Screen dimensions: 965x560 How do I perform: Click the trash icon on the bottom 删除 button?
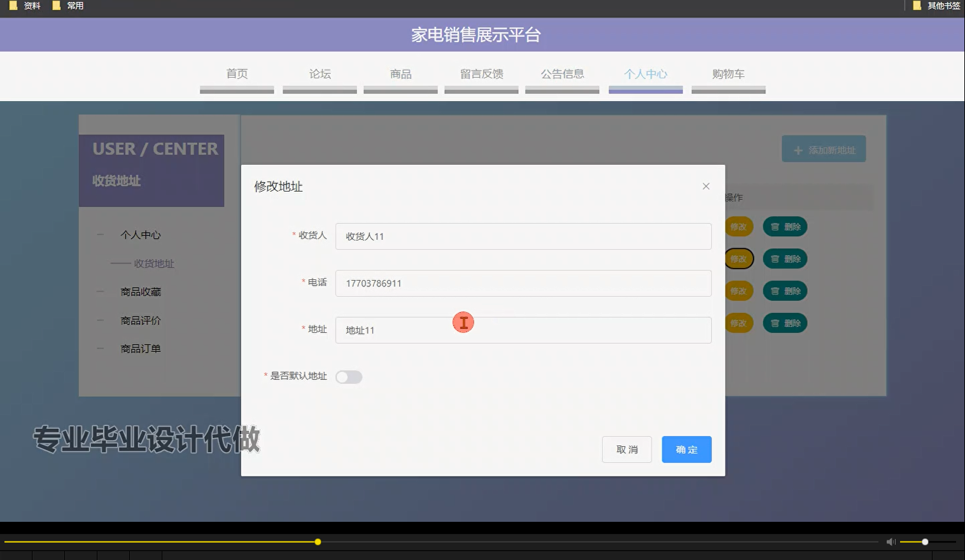point(776,323)
